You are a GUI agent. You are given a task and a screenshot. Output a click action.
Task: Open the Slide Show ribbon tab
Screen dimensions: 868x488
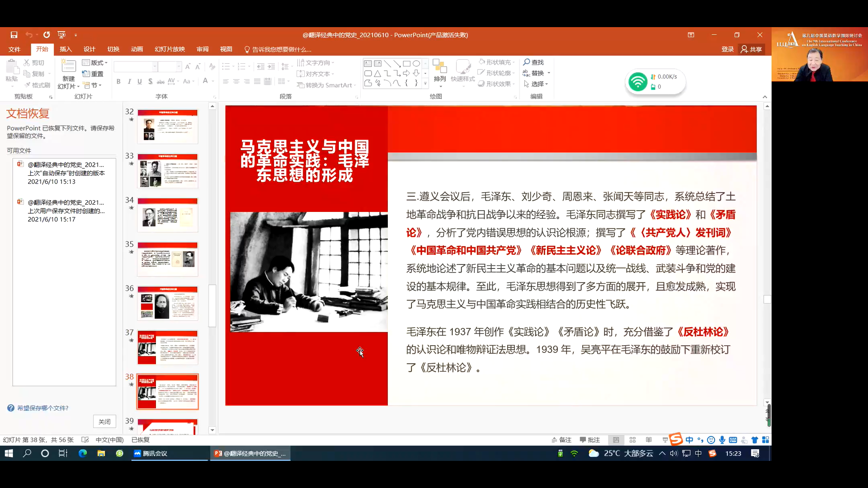[x=170, y=49]
